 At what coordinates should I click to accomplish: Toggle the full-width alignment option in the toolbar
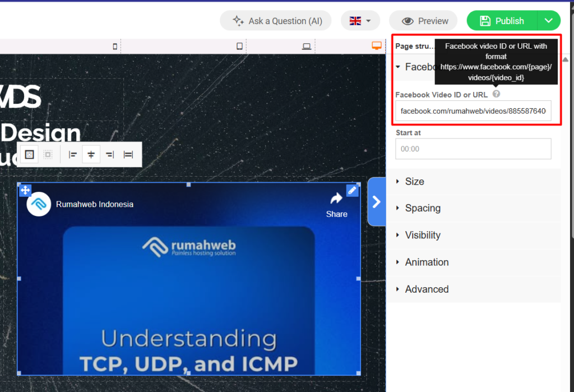tap(128, 154)
